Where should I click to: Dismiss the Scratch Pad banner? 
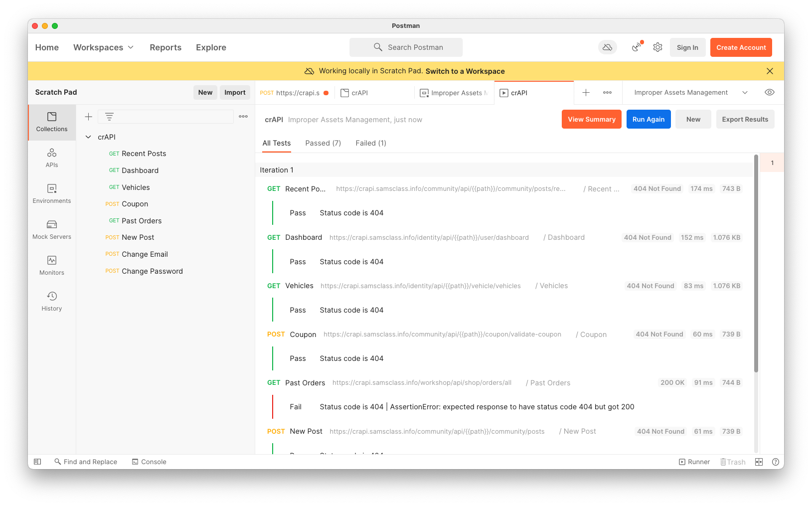770,71
